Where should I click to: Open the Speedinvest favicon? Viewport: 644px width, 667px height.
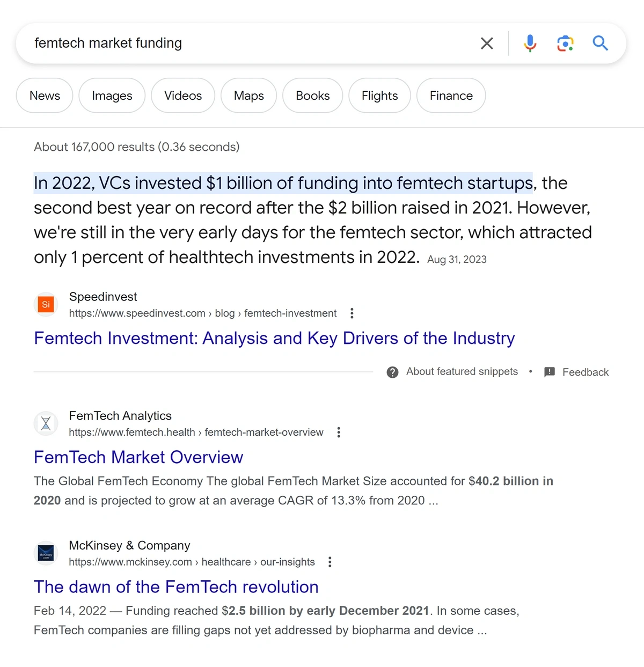pos(46,304)
